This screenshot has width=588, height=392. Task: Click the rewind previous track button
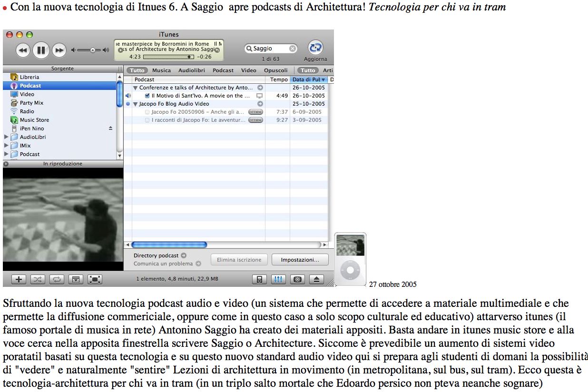tap(23, 50)
